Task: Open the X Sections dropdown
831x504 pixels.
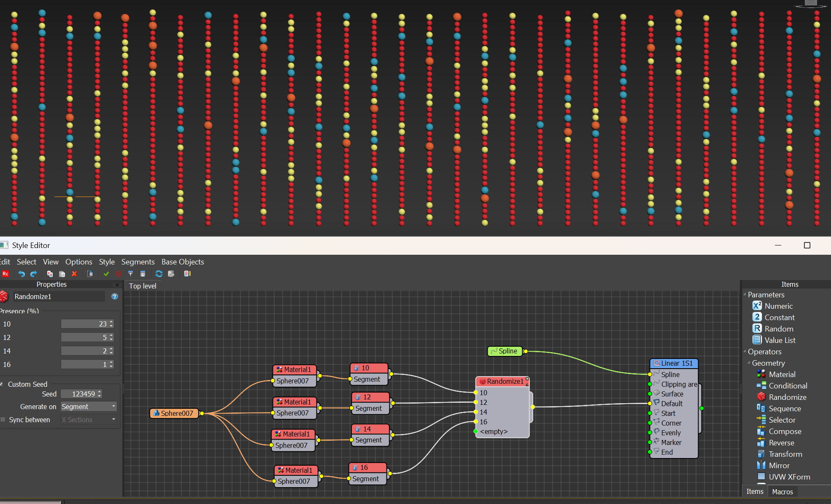Action: pos(88,420)
